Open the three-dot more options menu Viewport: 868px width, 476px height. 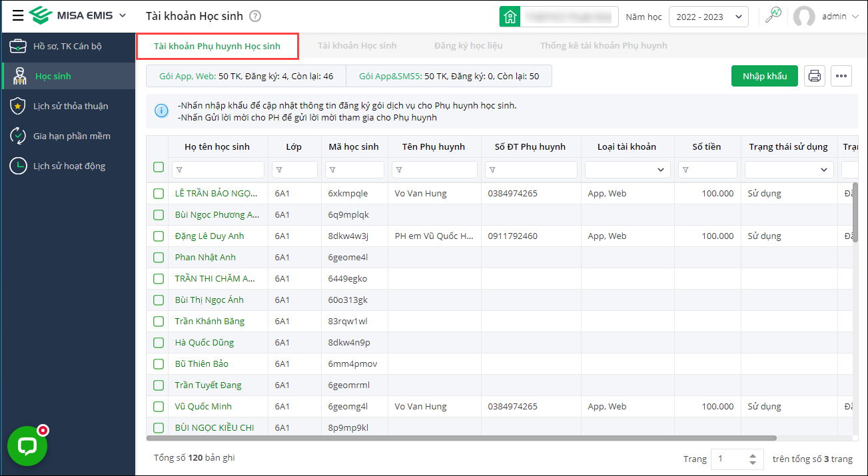[x=841, y=76]
